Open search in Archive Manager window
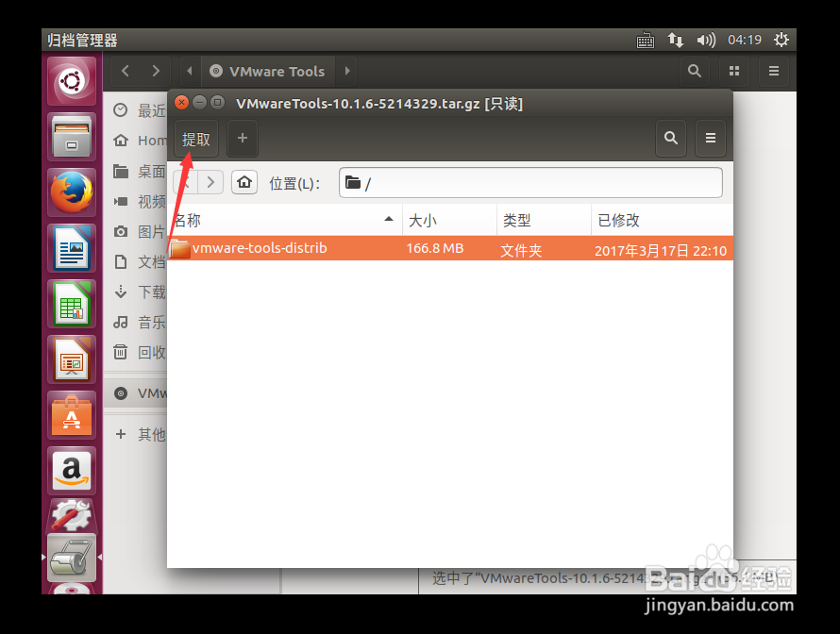This screenshot has height=634, width=840. 671,138
